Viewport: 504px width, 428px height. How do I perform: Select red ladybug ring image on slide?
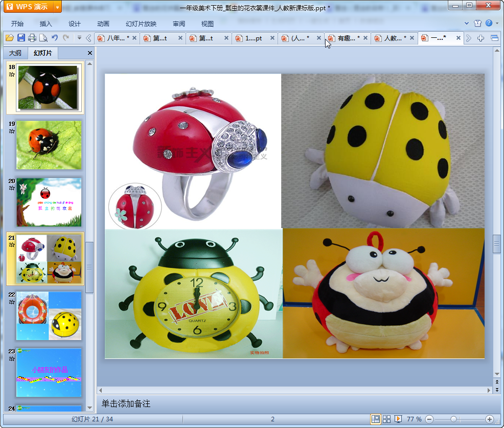pyautogui.click(x=193, y=151)
